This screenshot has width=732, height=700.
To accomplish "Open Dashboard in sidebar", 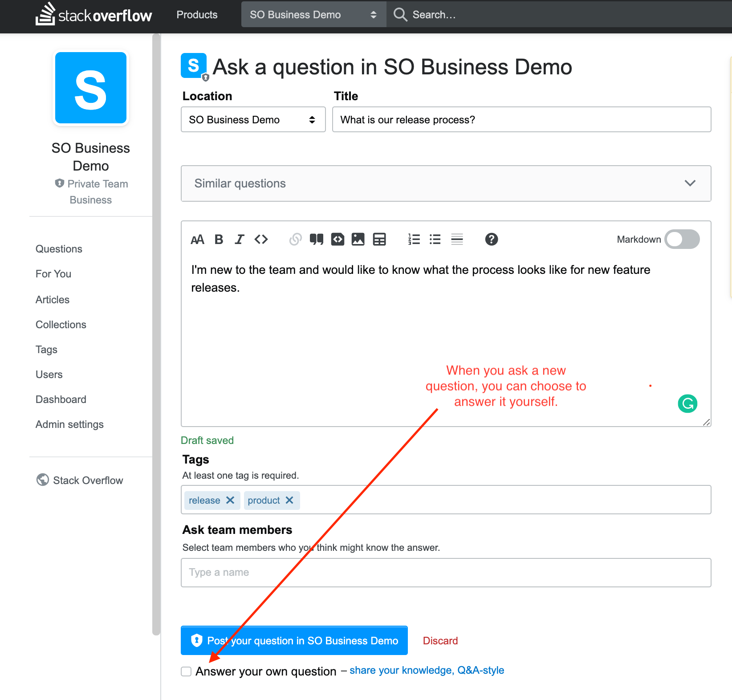I will click(x=61, y=399).
